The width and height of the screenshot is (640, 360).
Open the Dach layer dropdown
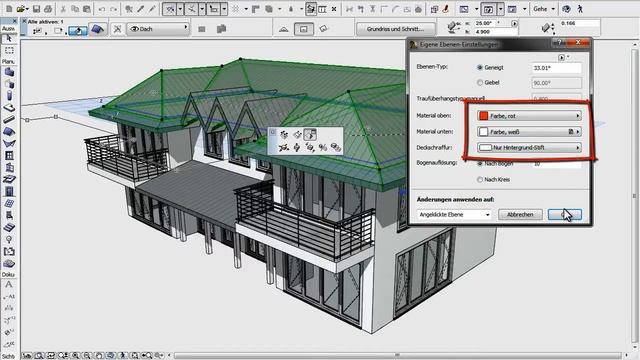click(x=158, y=29)
